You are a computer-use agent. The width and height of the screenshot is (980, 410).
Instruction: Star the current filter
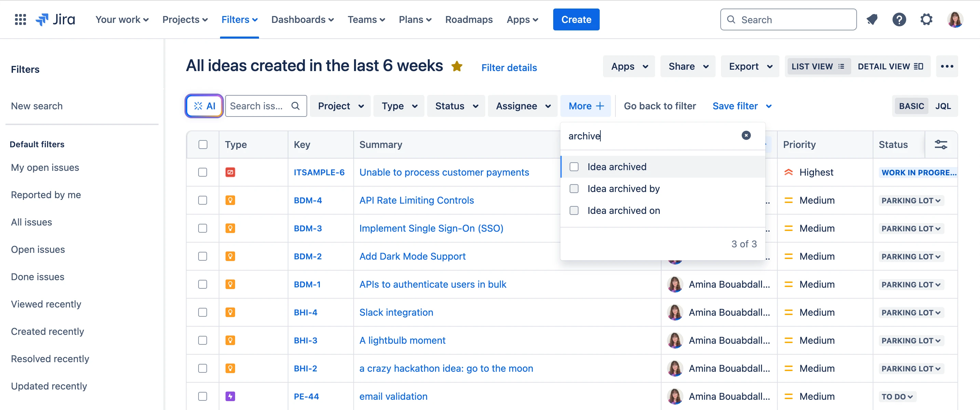pyautogui.click(x=457, y=66)
